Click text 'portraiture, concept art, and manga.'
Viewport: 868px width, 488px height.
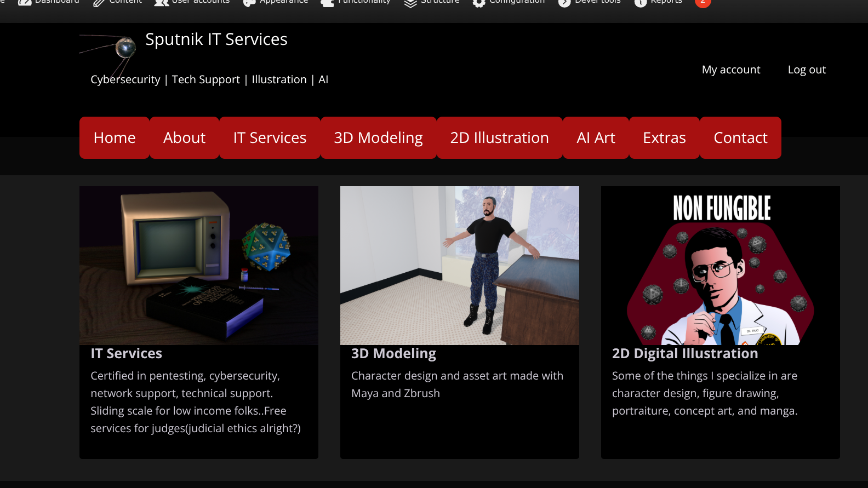(705, 411)
